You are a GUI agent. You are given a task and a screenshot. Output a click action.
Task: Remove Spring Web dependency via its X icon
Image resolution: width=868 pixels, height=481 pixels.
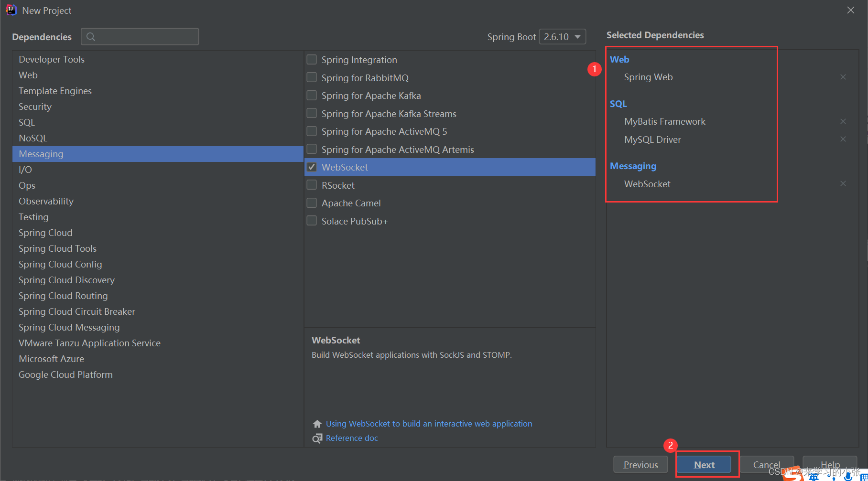(843, 77)
